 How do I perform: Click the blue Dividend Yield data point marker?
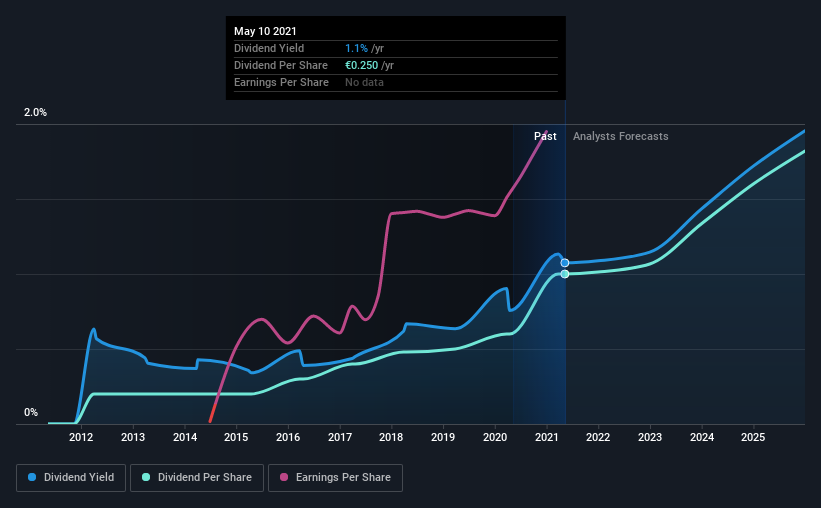pos(565,263)
